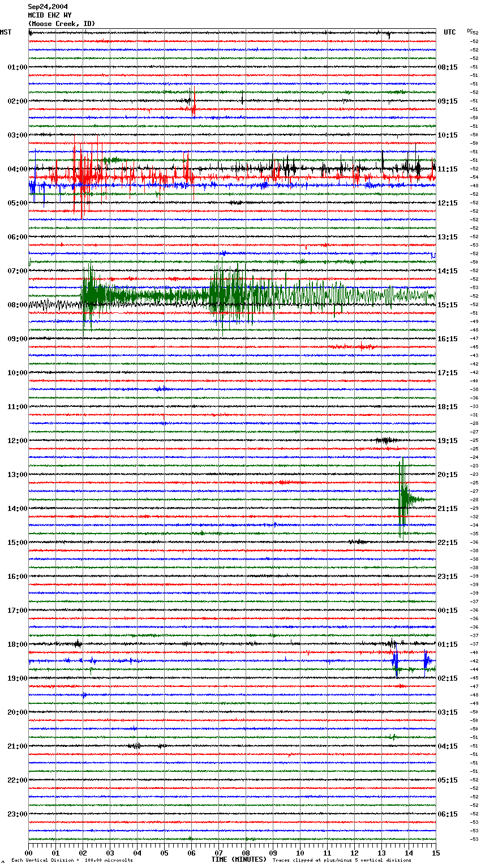This screenshot has width=481, height=868.
Task: Click the UTC column heading
Action: click(x=450, y=32)
